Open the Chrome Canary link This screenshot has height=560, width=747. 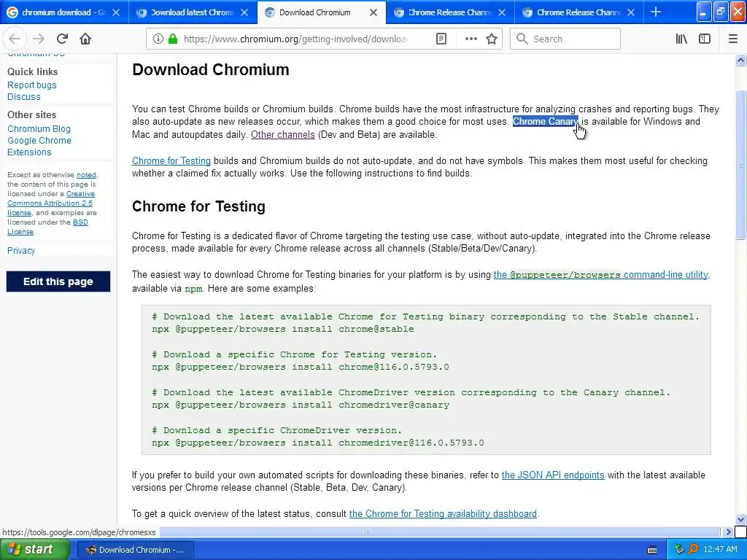[545, 122]
